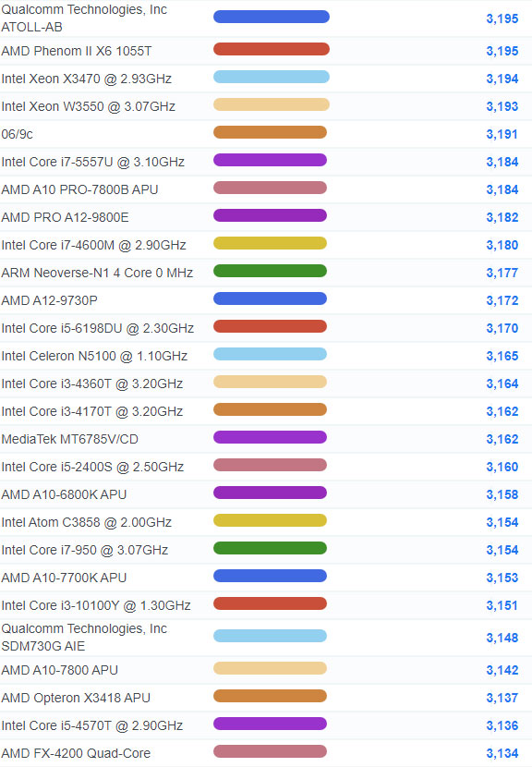
Task: Click the 3,177 score value
Action: pos(502,273)
